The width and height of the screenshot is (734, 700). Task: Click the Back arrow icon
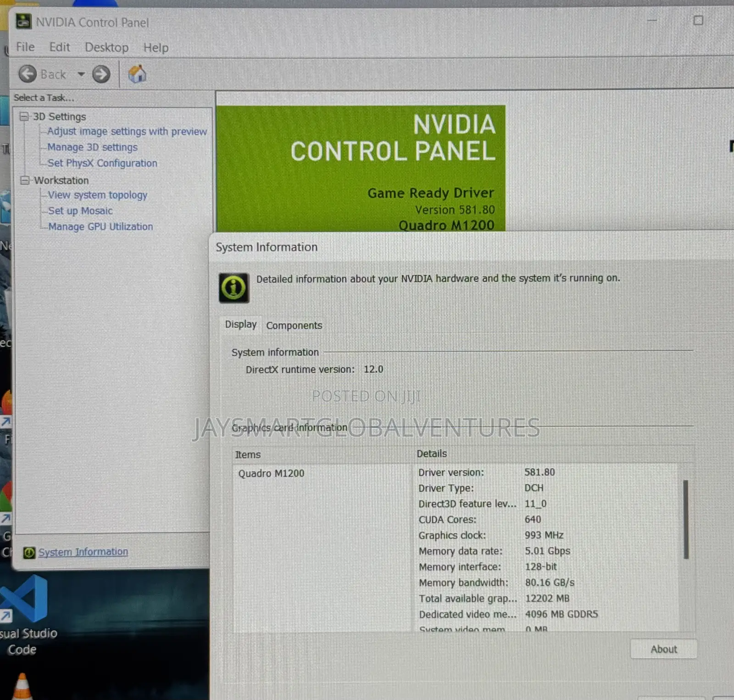(28, 74)
